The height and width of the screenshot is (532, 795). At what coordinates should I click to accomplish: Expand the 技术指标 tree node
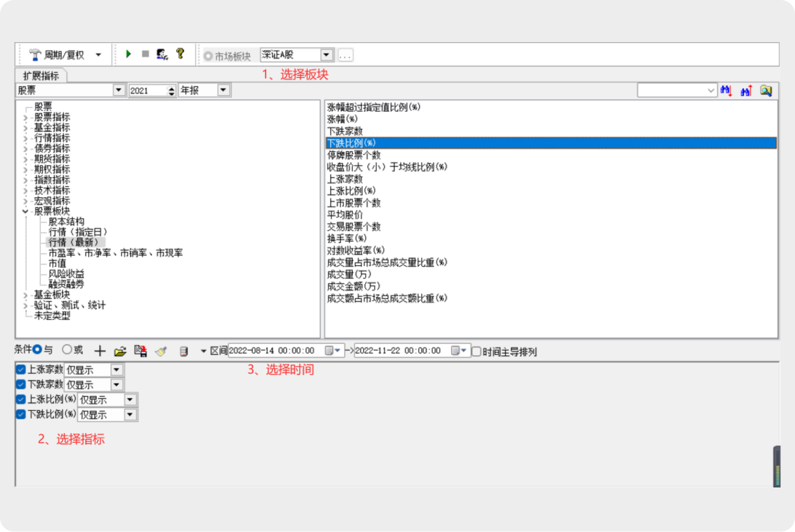point(25,190)
